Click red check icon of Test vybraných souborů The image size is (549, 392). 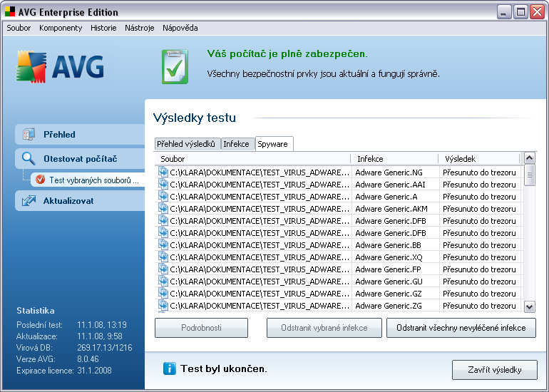(x=41, y=180)
